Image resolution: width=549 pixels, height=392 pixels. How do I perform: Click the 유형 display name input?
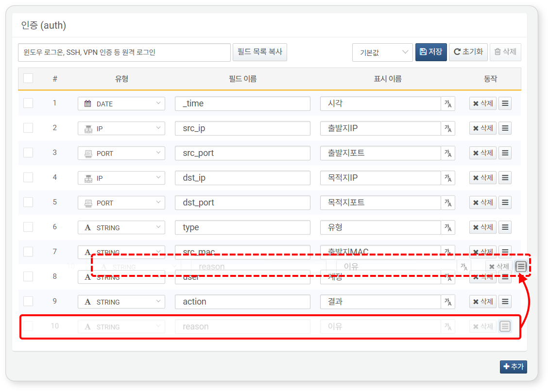[x=380, y=227]
